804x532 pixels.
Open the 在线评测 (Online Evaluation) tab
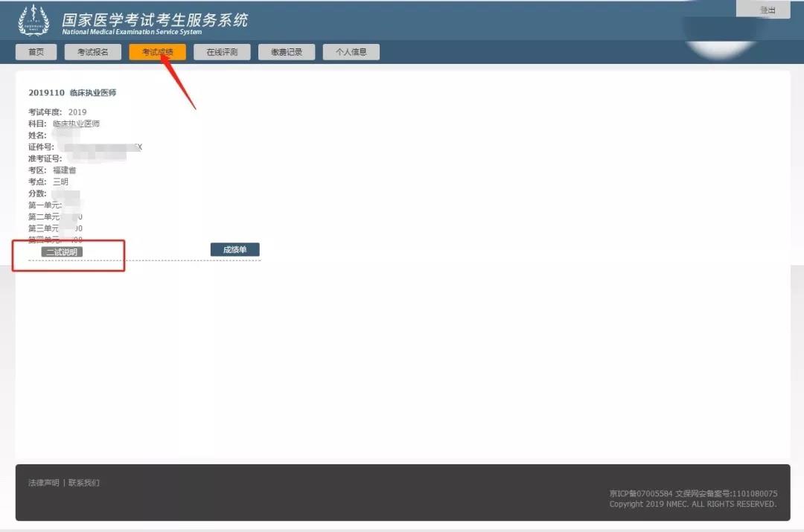click(221, 51)
